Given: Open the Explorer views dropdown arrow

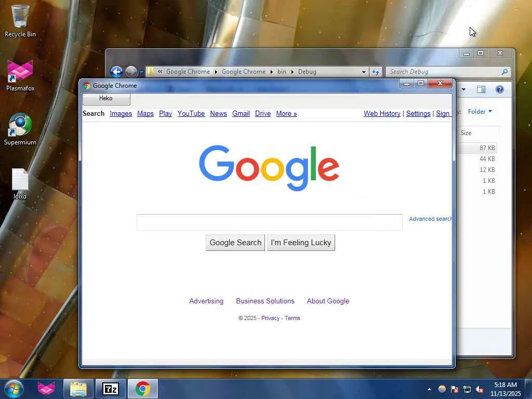Looking at the screenshot, I should 463,89.
